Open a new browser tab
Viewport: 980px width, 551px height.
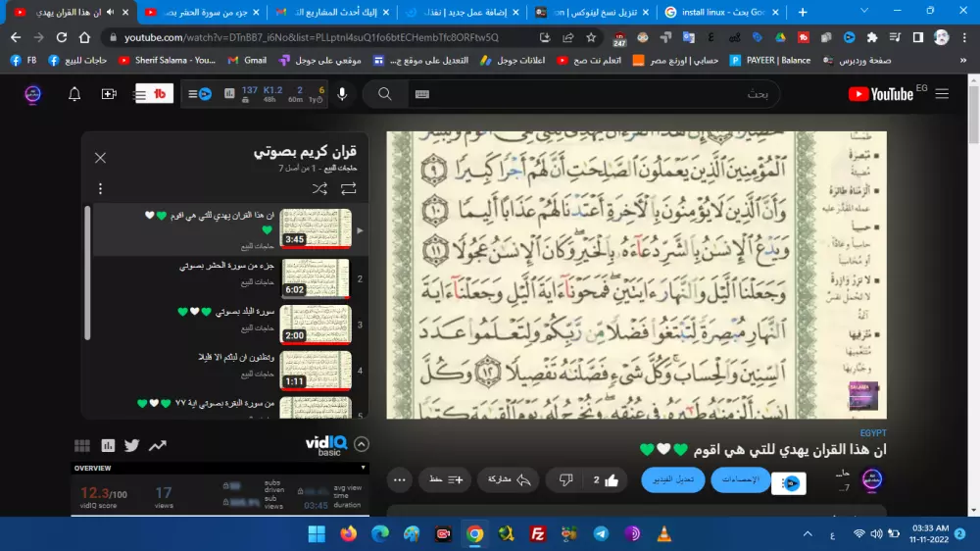pos(803,12)
